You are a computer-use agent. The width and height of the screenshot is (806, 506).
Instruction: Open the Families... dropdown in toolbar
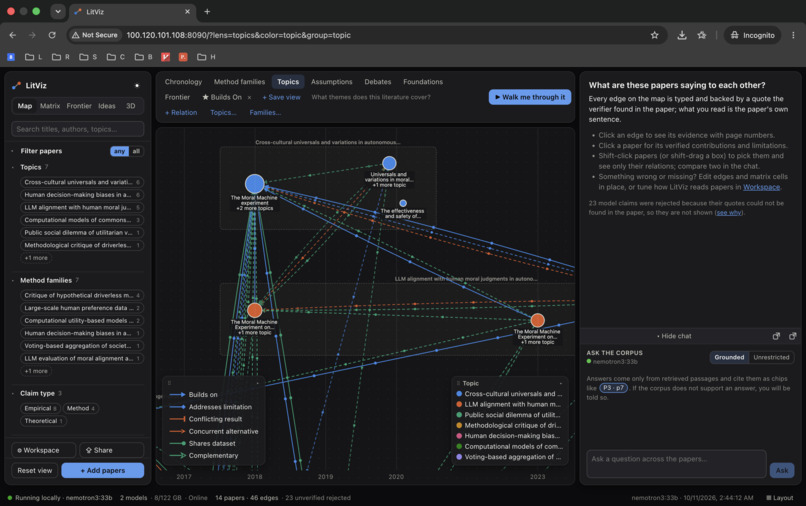[x=265, y=113]
